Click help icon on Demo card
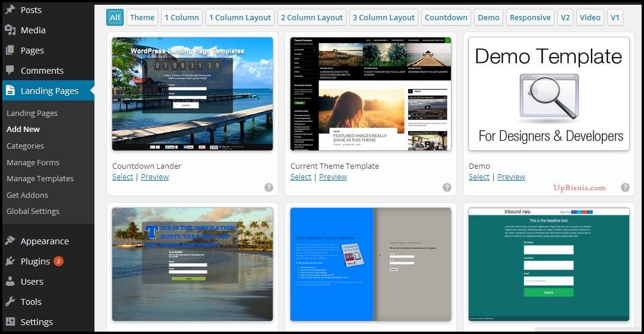This screenshot has height=334, width=644. (x=625, y=187)
